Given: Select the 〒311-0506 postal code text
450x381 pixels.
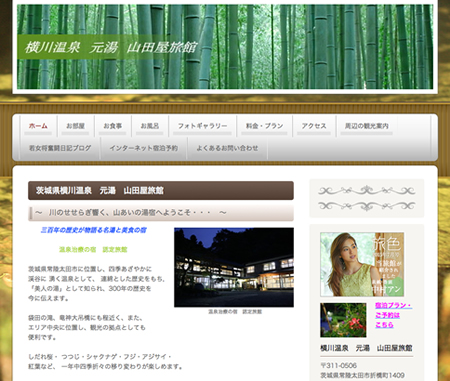Looking at the screenshot, I should [338, 366].
